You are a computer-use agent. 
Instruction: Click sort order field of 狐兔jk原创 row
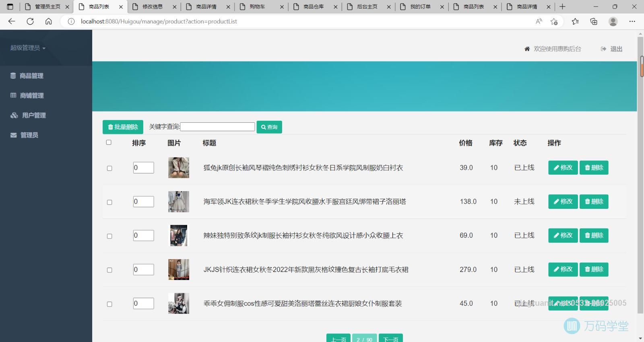(x=144, y=168)
